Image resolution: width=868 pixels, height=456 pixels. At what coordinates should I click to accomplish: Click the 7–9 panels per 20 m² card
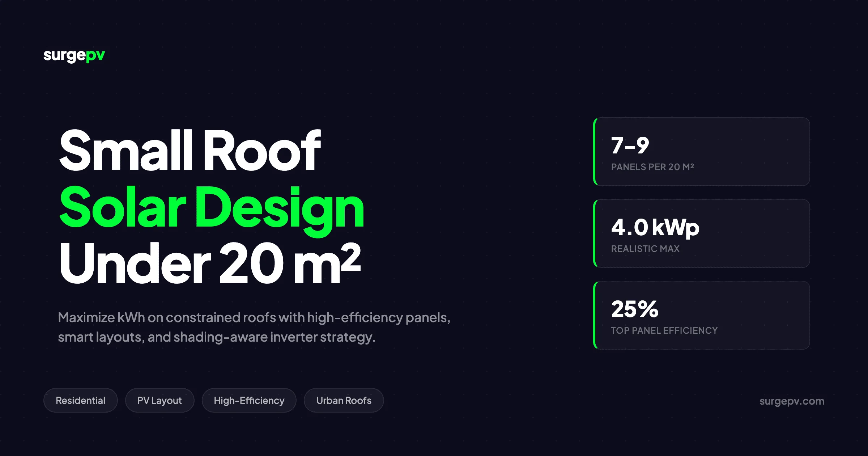click(702, 152)
